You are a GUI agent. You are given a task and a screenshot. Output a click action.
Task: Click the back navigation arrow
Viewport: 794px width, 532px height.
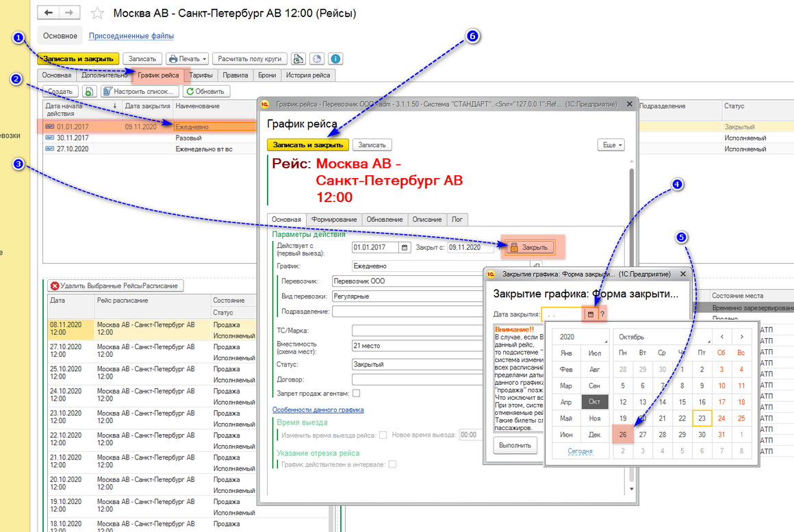coord(48,13)
